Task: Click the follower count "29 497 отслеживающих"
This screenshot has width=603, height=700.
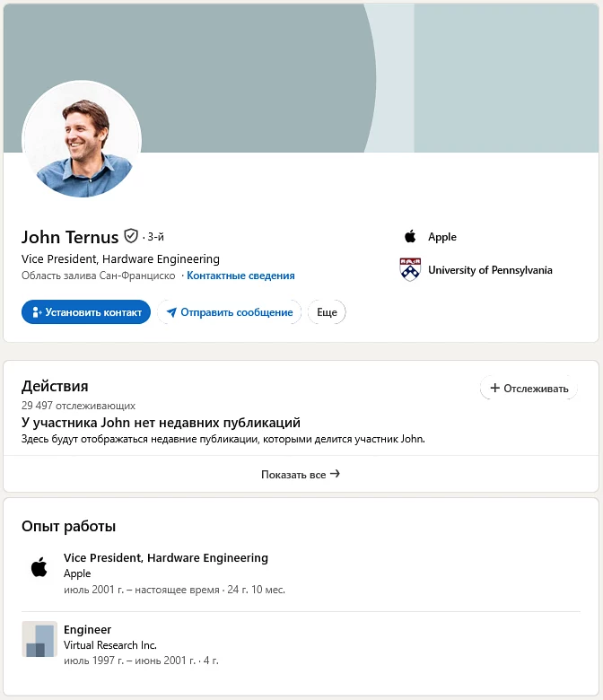Action: tap(78, 406)
